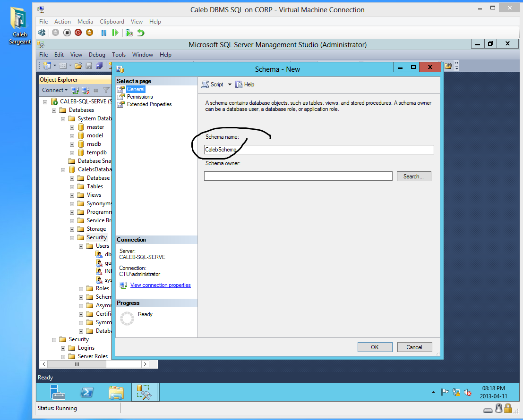
Task: Click the Action Center flag tray icon
Action: [x=445, y=392]
